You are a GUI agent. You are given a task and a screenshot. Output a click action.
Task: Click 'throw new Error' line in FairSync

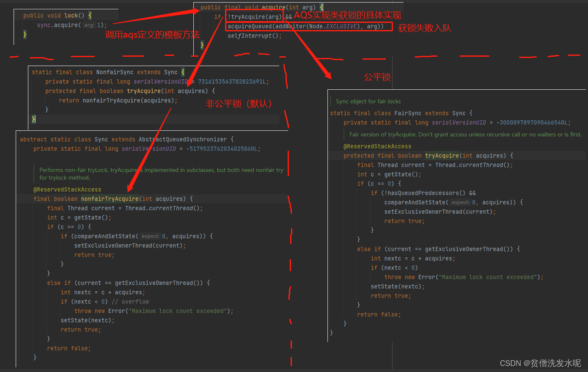click(464, 277)
